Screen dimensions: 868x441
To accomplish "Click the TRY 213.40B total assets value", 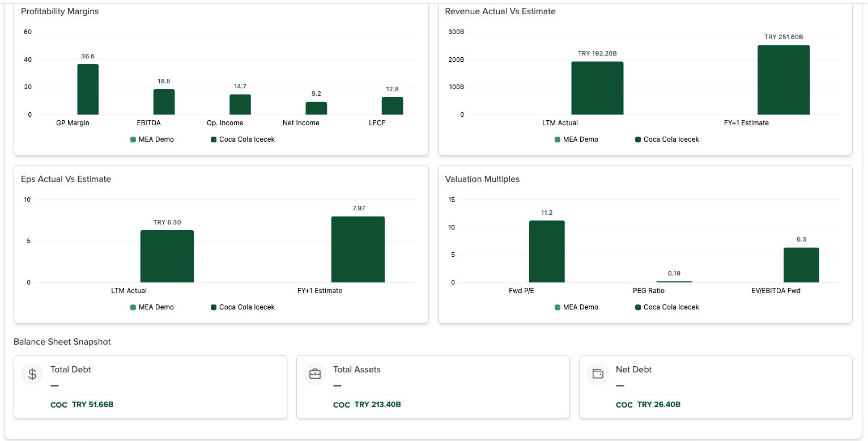I will click(378, 405).
